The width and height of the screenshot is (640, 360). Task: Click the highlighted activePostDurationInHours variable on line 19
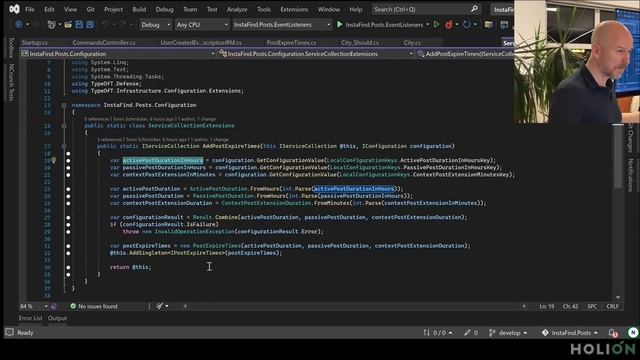pyautogui.click(x=162, y=160)
